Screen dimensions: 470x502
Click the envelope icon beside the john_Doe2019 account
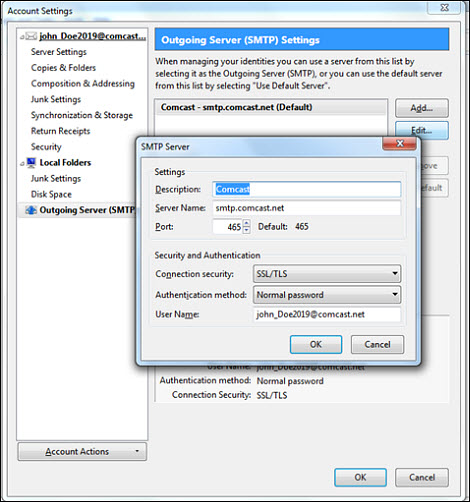tap(31, 36)
